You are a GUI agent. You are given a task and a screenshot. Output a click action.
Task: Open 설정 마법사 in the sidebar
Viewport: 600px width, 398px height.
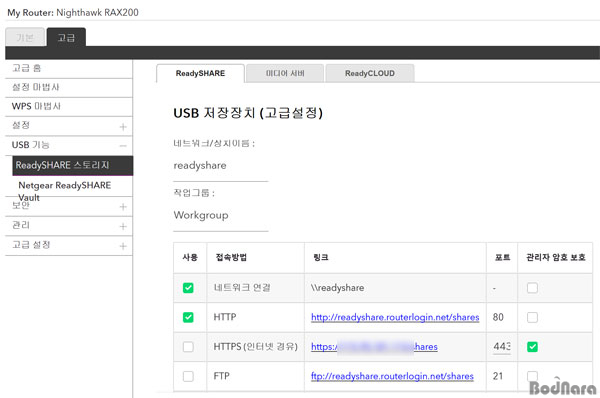click(x=69, y=88)
